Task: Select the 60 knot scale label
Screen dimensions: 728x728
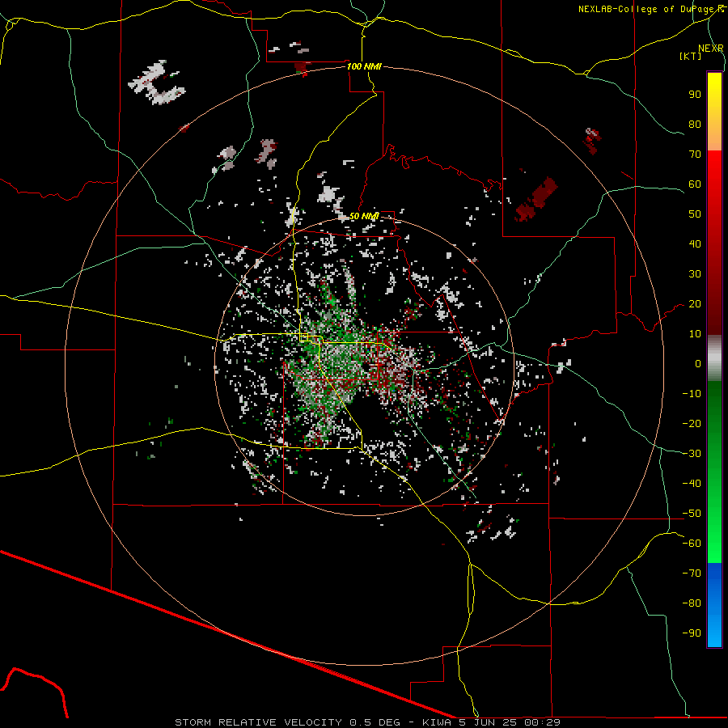Action: [x=695, y=184]
